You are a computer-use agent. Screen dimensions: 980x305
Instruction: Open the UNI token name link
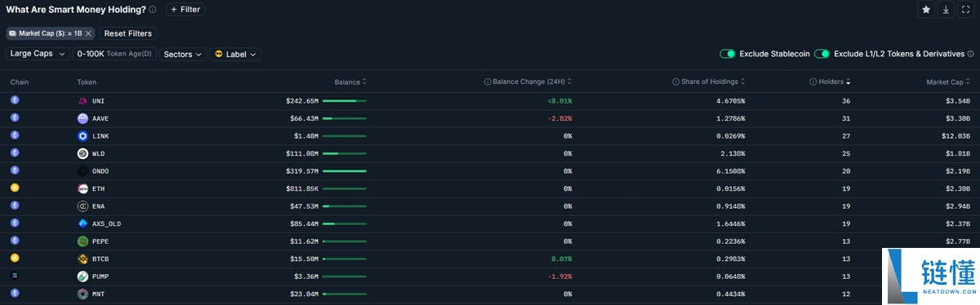[98, 101]
